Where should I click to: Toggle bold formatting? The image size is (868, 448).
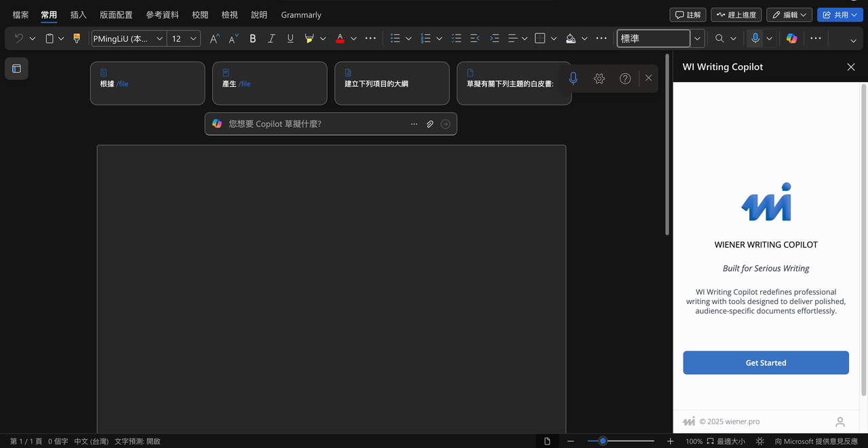click(253, 39)
